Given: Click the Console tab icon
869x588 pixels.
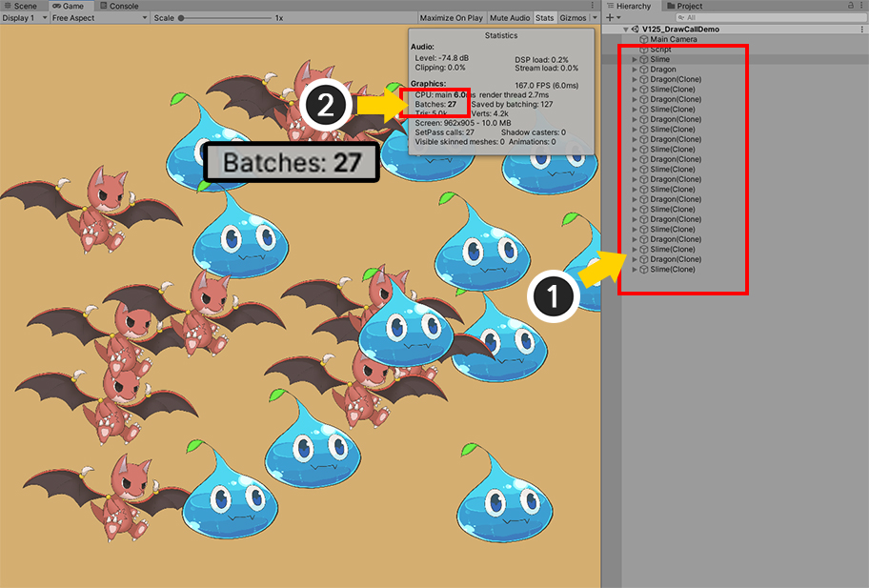Looking at the screenshot, I should pos(104,6).
